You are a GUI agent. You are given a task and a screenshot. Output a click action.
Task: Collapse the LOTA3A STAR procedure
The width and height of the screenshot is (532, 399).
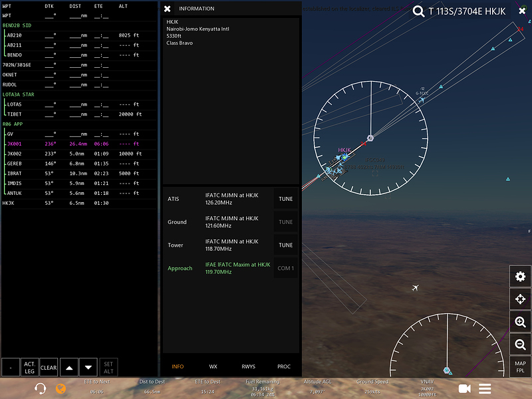click(x=19, y=94)
